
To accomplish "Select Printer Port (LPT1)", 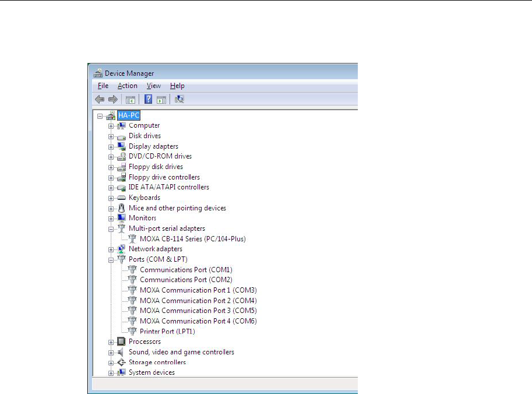I will (x=167, y=332).
